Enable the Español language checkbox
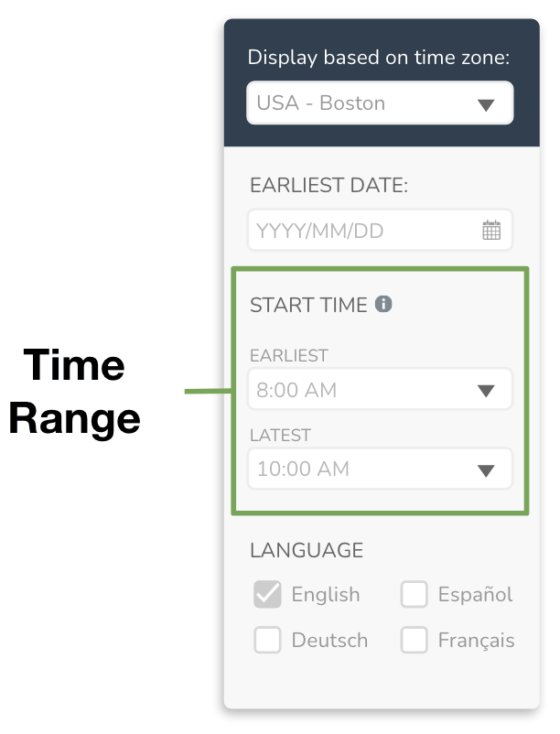 [x=415, y=595]
